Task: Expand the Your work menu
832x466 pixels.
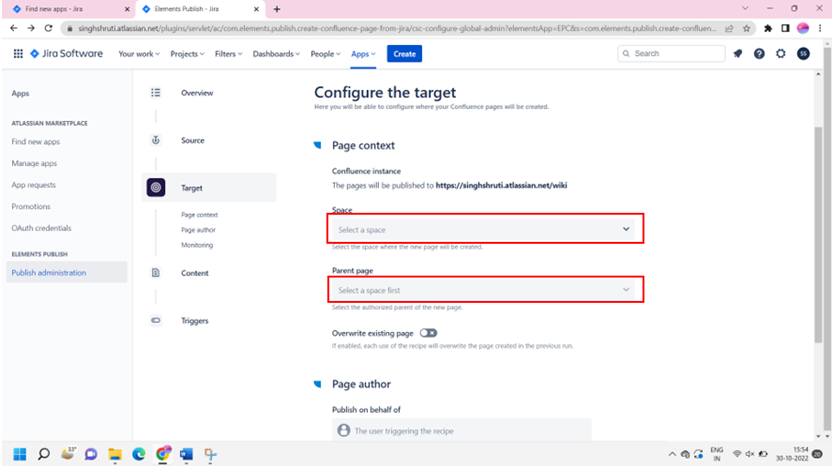Action: pos(138,54)
